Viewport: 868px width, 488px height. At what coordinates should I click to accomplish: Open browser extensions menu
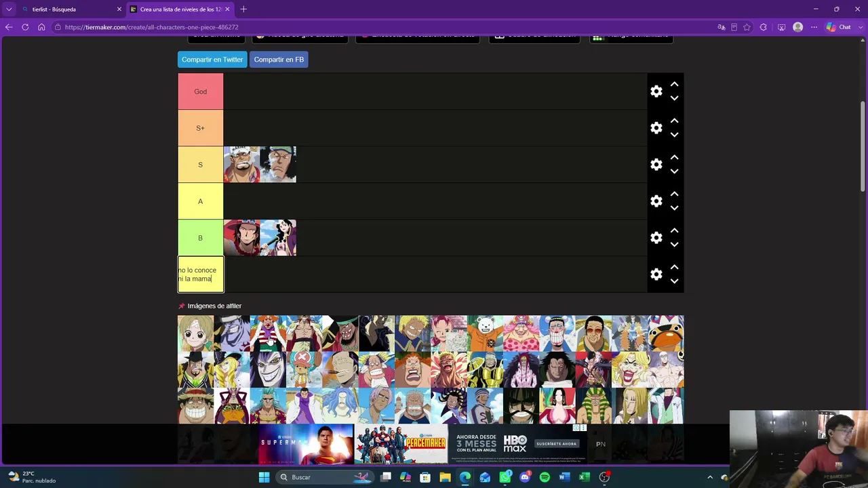pyautogui.click(x=764, y=27)
